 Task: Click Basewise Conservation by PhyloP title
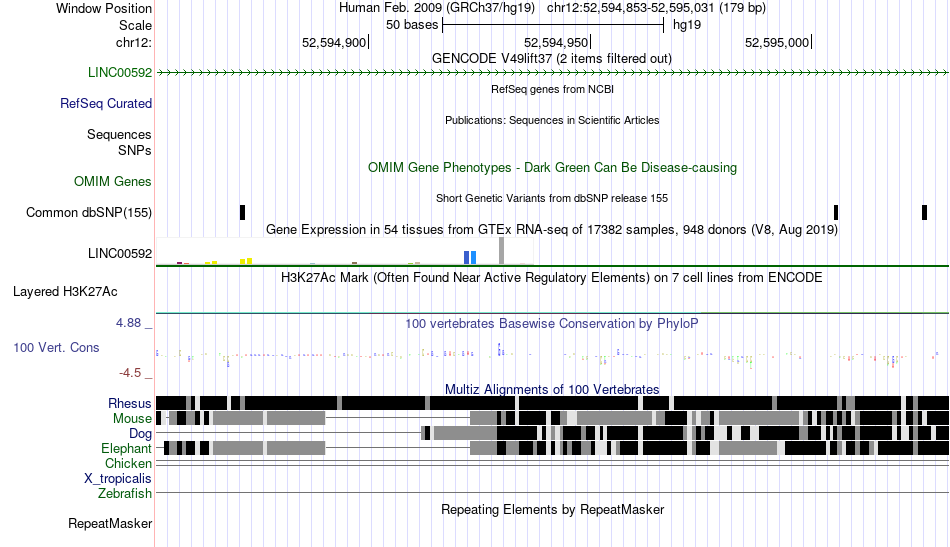tap(552, 323)
